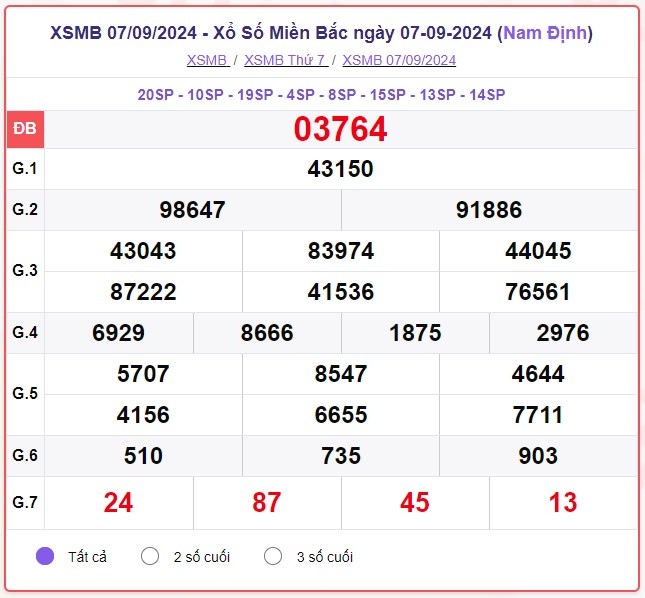Click the G.2 result 98647

click(192, 210)
